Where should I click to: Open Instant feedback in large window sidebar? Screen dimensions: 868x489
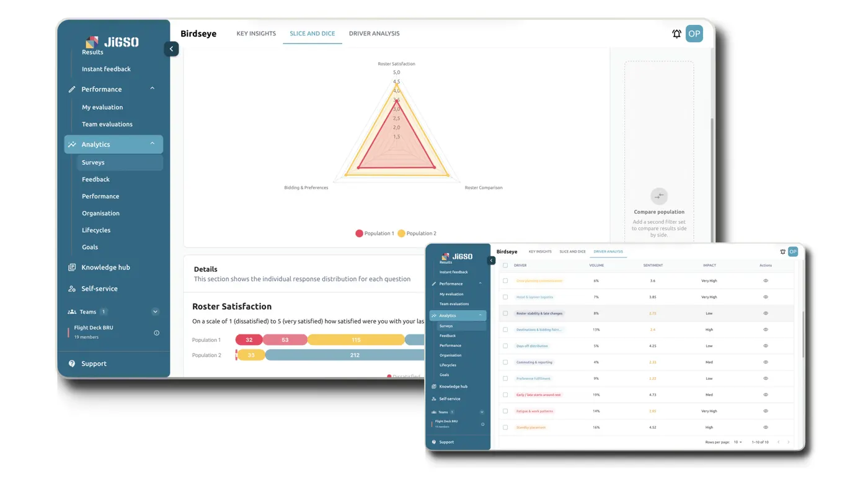click(x=106, y=69)
